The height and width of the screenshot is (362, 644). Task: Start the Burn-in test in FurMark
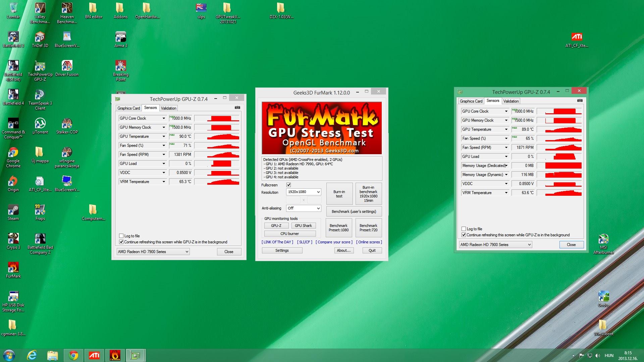pos(339,194)
